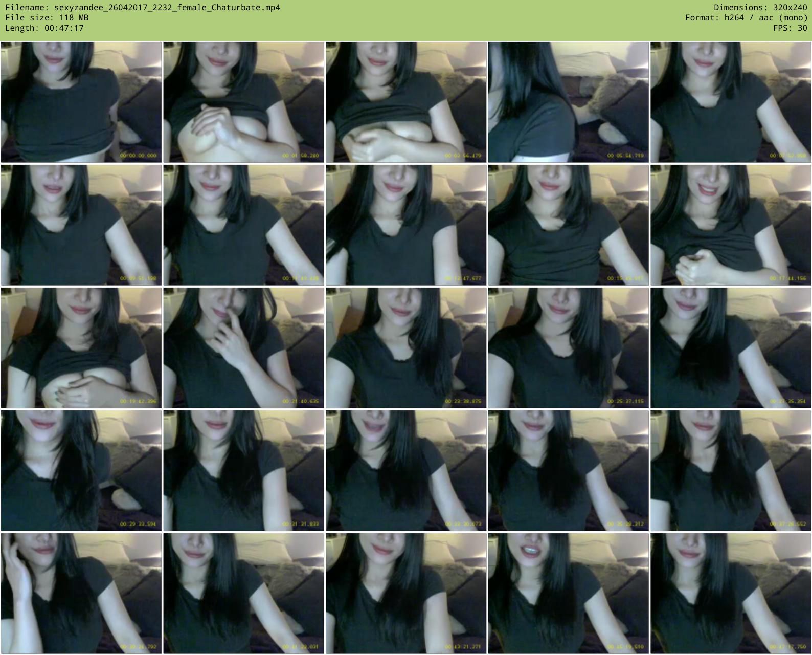Select the frame stamped 00:37:26
This screenshot has width=812, height=655.
731,471
